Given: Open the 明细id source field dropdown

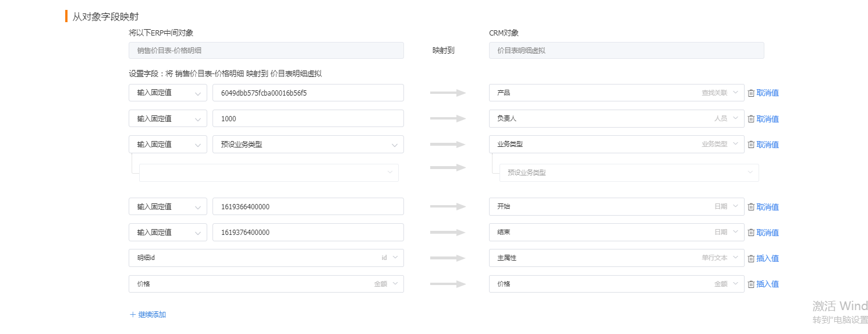Looking at the screenshot, I should 266,258.
